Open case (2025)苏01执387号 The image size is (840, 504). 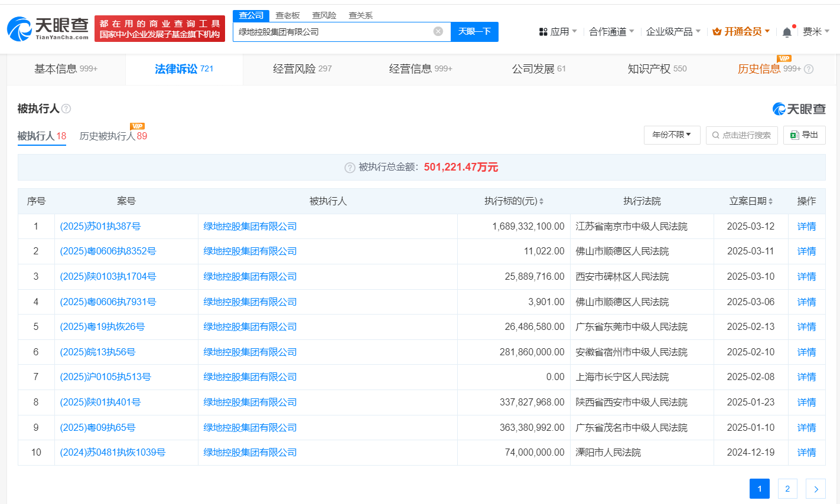(x=100, y=227)
